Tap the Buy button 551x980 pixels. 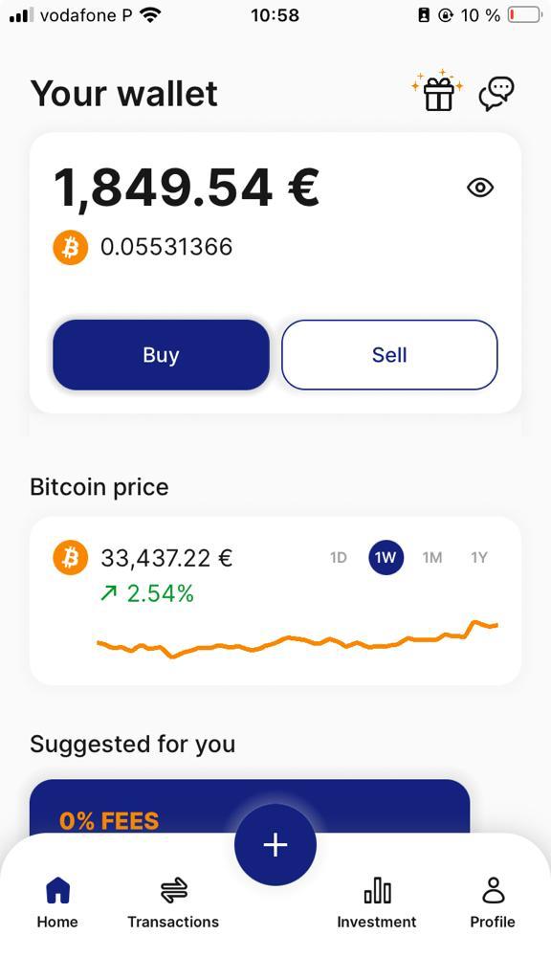coord(161,355)
